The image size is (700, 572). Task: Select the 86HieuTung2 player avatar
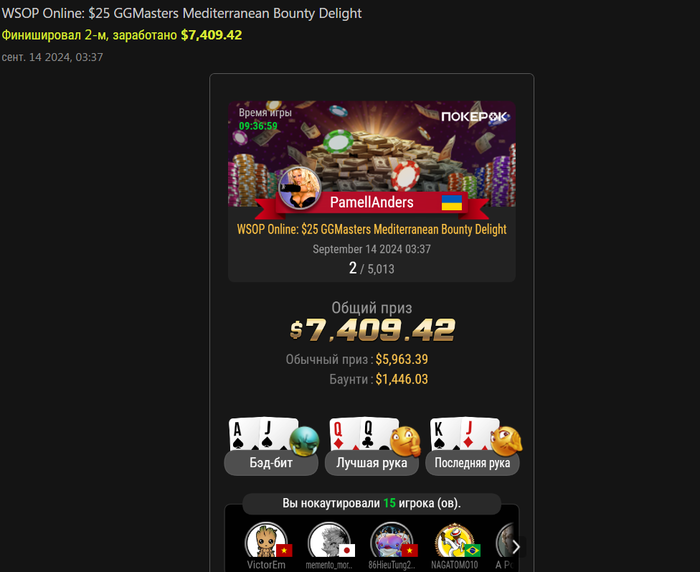coord(392,542)
